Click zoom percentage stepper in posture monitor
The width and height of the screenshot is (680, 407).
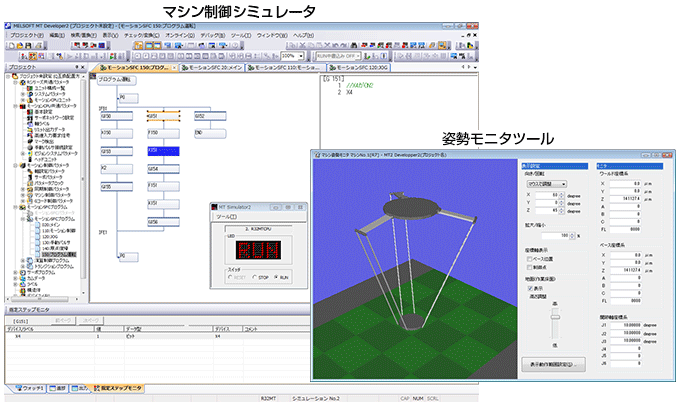click(572, 236)
